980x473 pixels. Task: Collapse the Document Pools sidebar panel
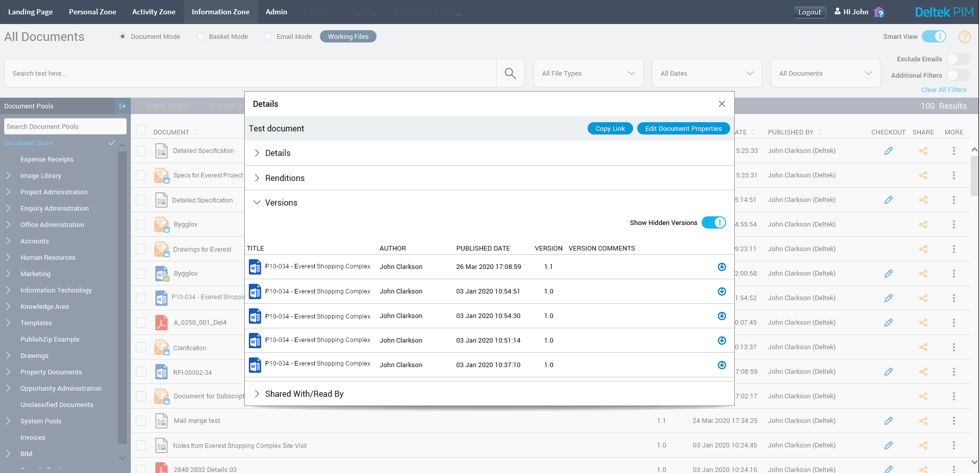(x=122, y=106)
